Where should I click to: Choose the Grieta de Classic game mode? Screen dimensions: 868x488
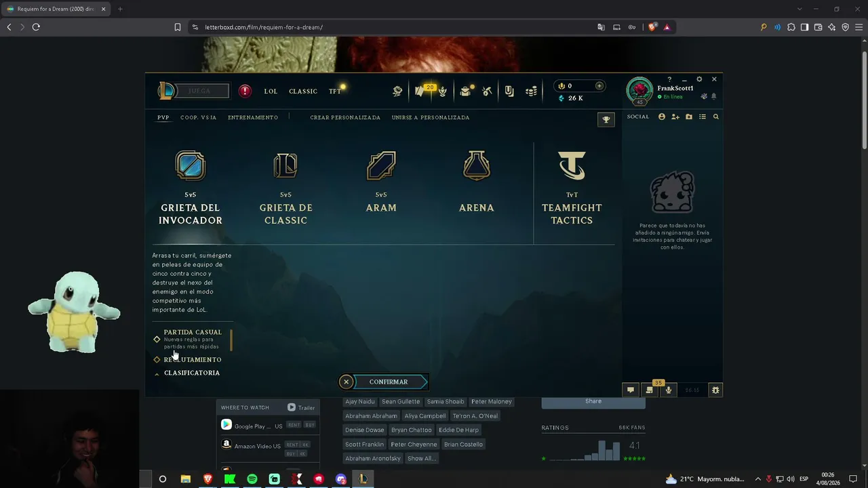[x=286, y=188]
